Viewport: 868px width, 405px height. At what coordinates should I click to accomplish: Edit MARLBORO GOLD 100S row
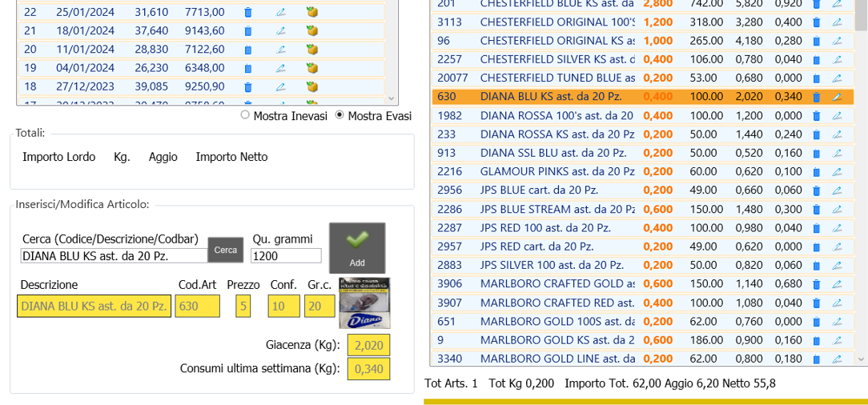[x=837, y=322]
